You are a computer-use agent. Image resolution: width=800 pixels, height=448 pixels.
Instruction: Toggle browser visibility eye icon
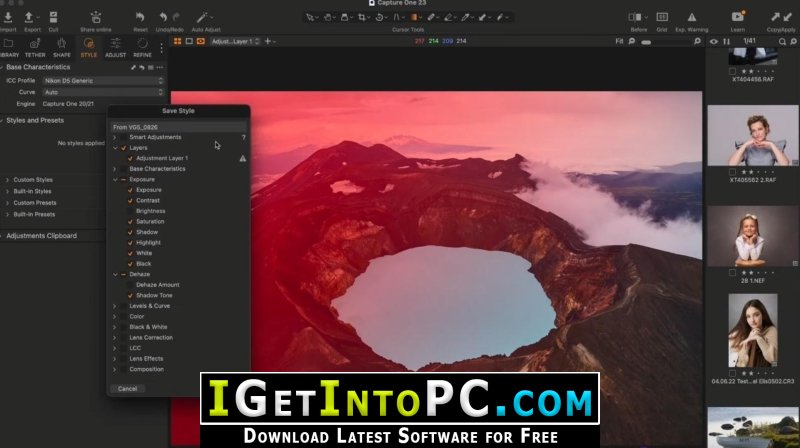tap(714, 41)
